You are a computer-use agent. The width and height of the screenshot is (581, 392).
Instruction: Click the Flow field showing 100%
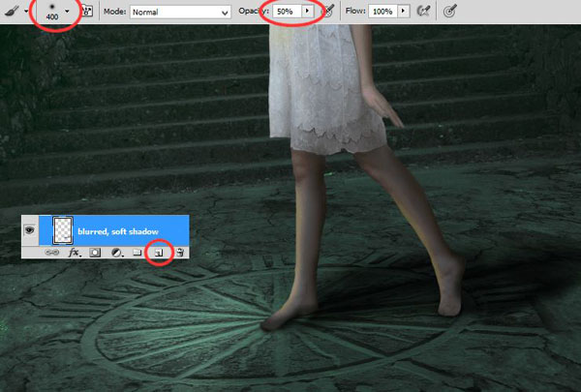click(382, 12)
